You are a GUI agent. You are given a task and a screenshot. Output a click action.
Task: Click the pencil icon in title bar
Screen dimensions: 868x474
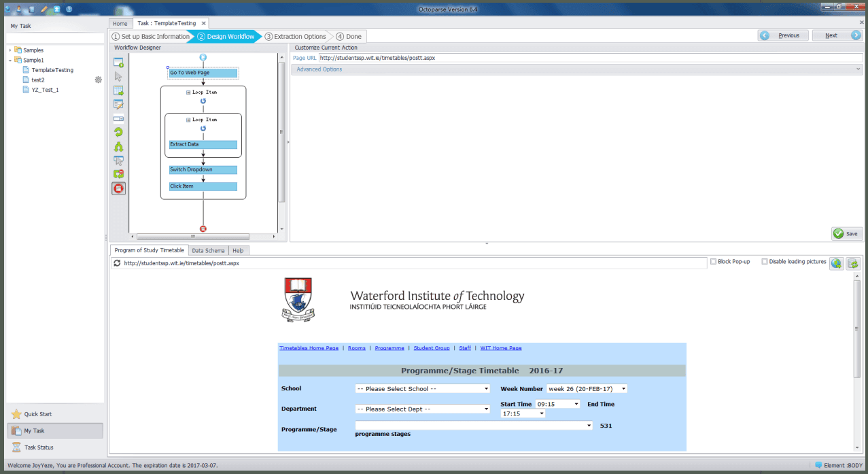tap(44, 9)
